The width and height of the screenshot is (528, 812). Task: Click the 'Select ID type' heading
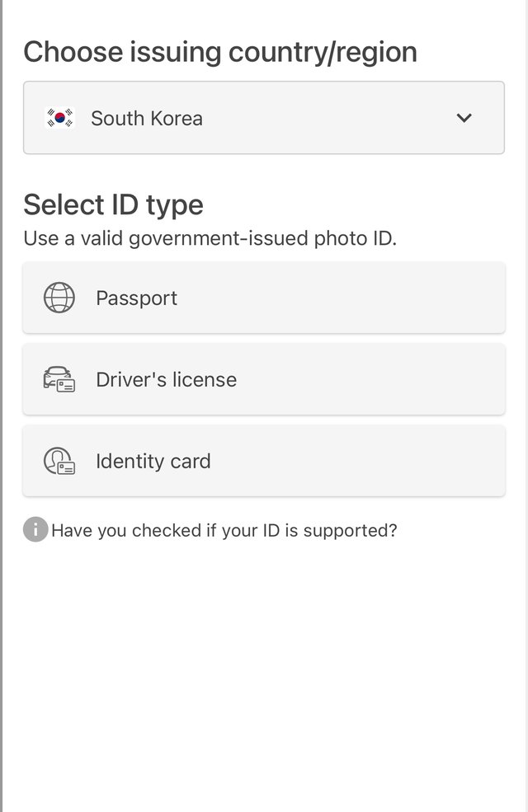pyautogui.click(x=114, y=204)
